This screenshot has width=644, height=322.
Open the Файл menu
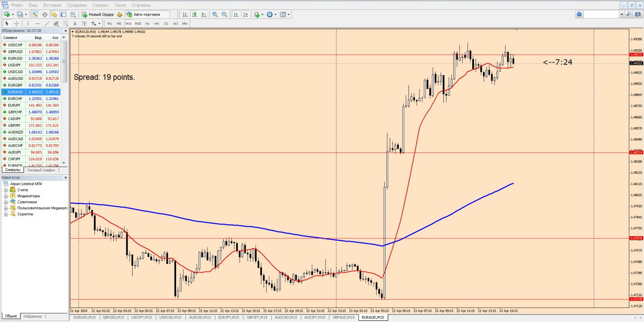[x=17, y=5]
